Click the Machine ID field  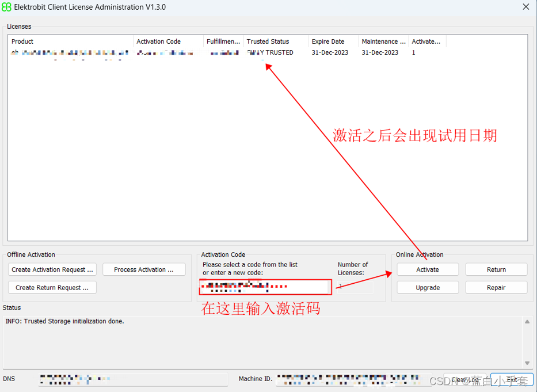(354, 379)
